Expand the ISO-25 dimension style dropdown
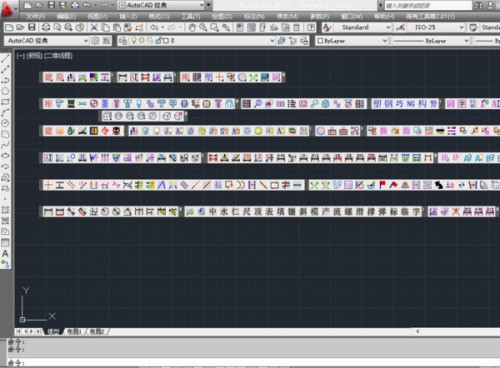 (x=436, y=27)
